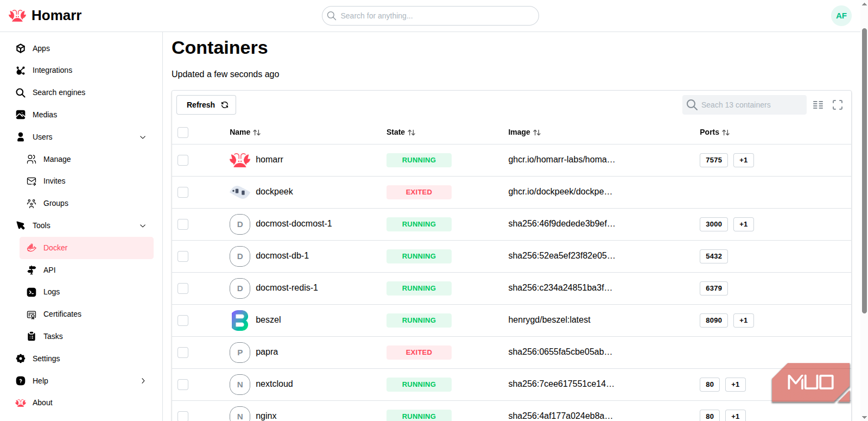Click the Invites envelope icon
Screen dimensions: 868x421
[x=31, y=181]
